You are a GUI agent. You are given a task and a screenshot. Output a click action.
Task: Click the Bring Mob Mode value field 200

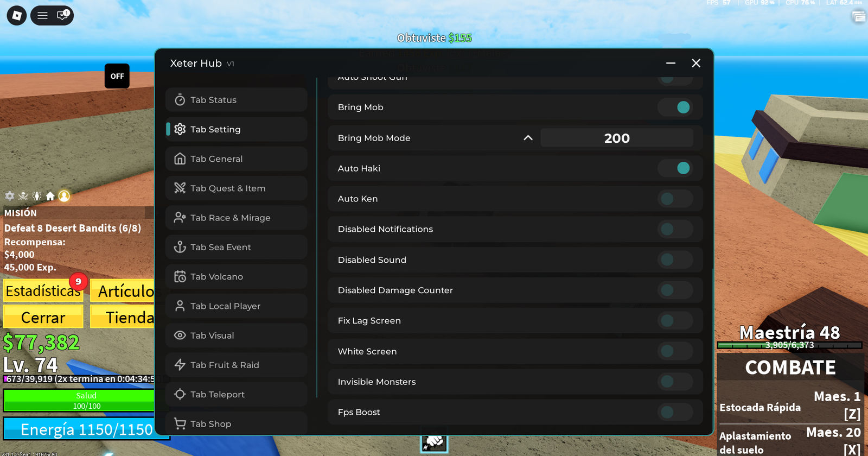(x=617, y=138)
